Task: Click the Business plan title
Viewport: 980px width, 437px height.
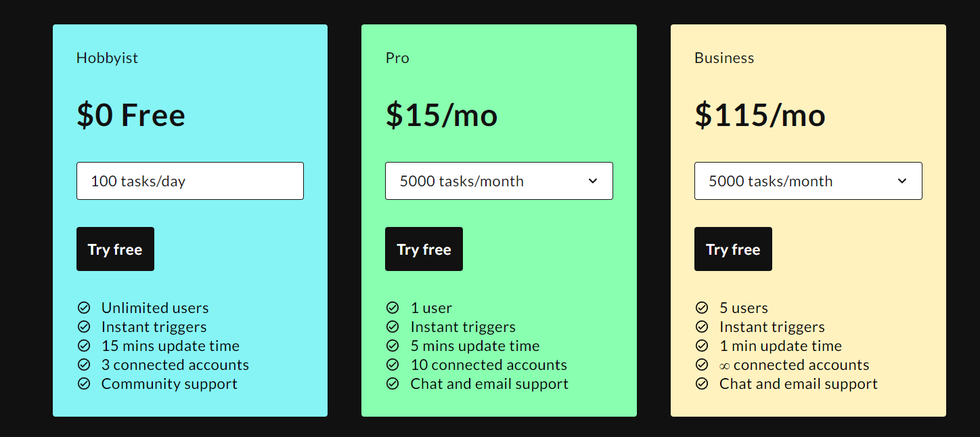Action: [x=724, y=58]
